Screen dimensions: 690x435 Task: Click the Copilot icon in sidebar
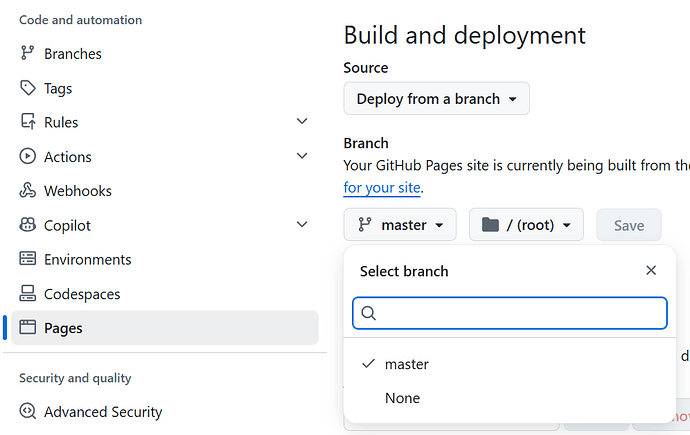(27, 225)
